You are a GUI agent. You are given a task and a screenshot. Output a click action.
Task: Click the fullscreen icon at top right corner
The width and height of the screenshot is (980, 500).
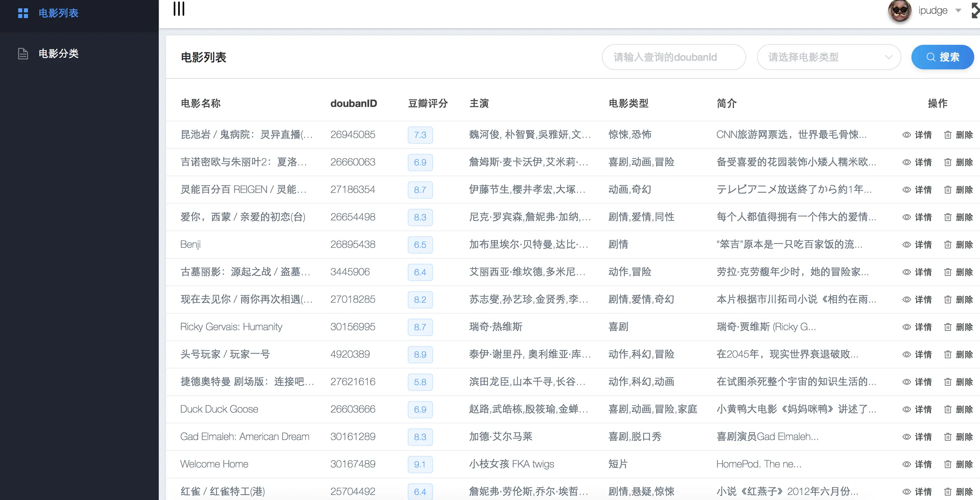point(975,10)
